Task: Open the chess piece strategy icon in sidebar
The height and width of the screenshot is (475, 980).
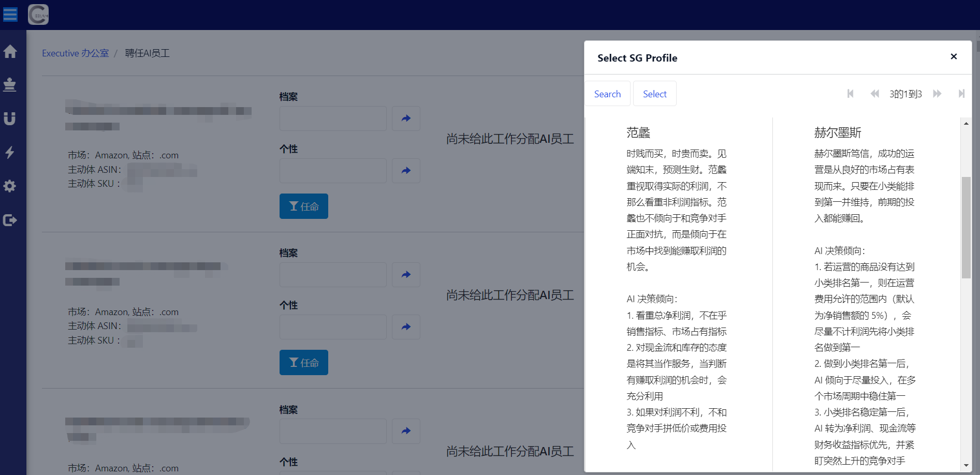Action: click(x=10, y=85)
